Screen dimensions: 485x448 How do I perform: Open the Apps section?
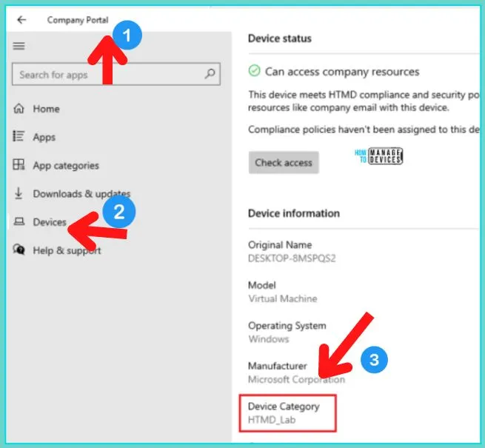click(44, 137)
